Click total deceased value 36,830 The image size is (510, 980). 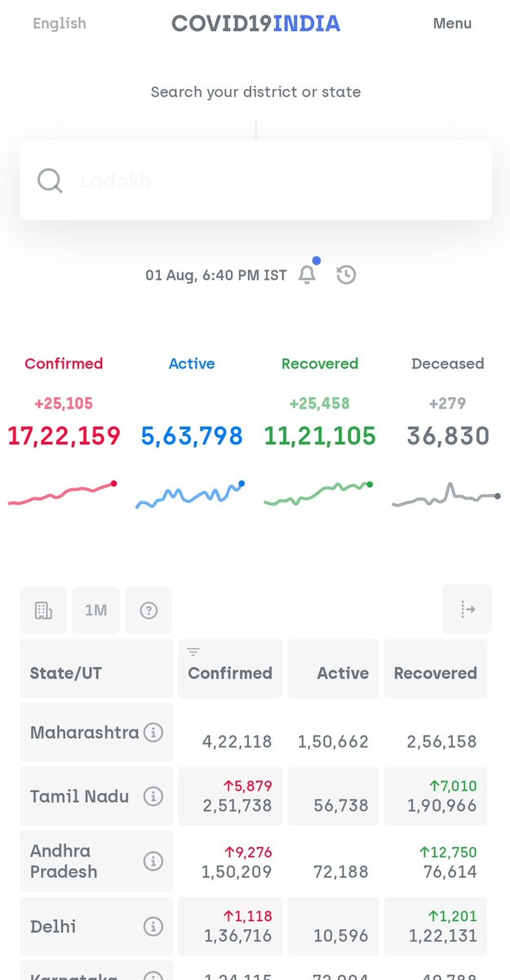[448, 436]
